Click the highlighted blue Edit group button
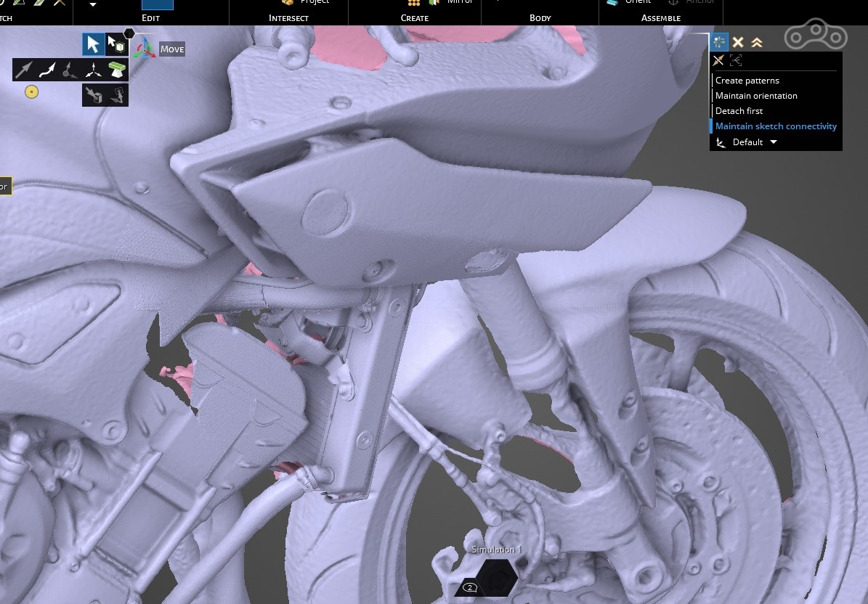868x604 pixels. [x=158, y=4]
